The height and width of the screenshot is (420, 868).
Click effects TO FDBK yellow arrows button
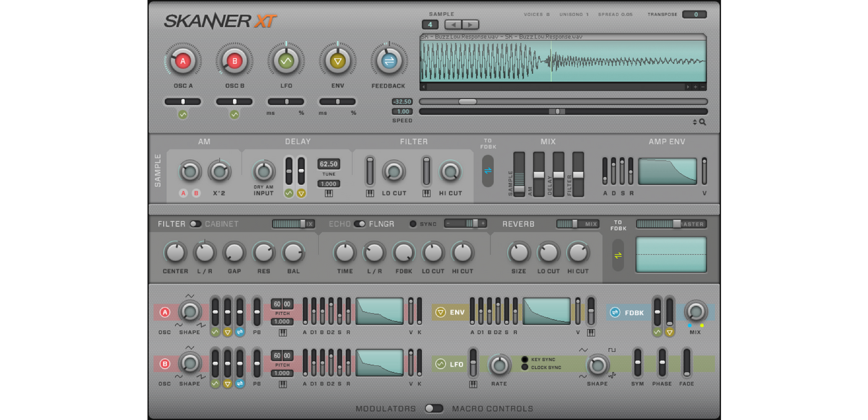click(x=618, y=255)
